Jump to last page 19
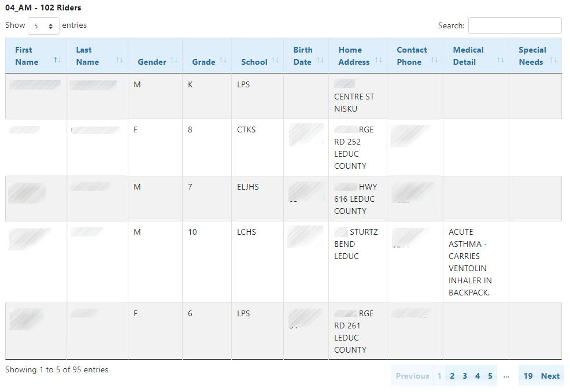 (x=528, y=376)
